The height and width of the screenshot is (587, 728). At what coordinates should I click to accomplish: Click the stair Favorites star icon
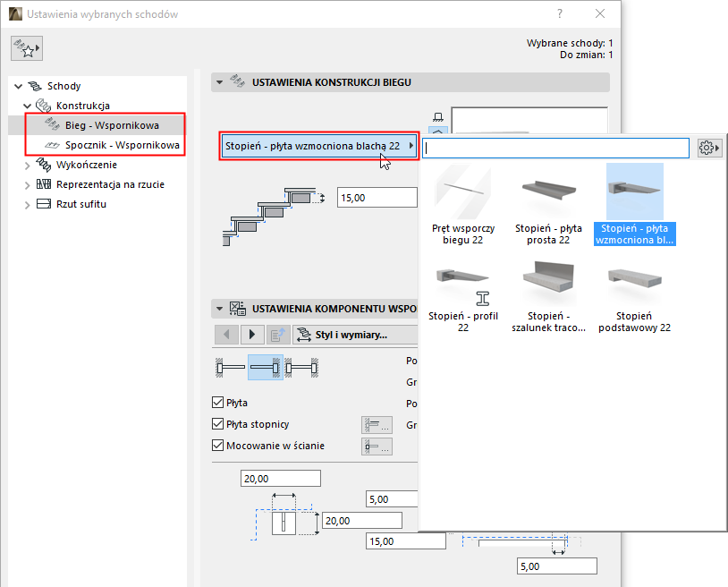click(x=26, y=47)
